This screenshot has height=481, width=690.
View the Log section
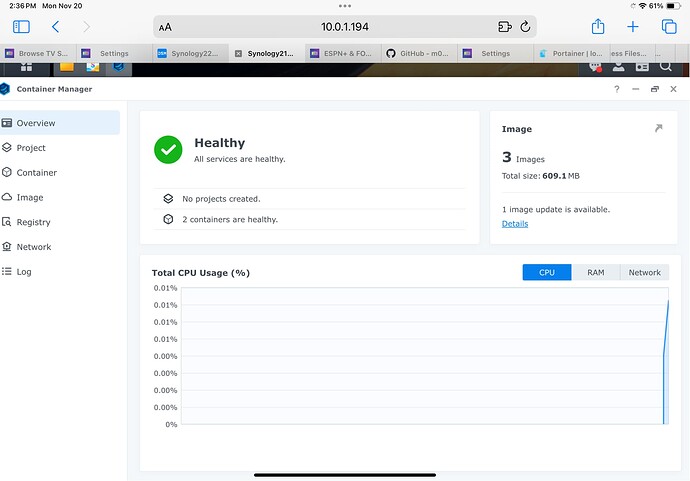point(24,271)
